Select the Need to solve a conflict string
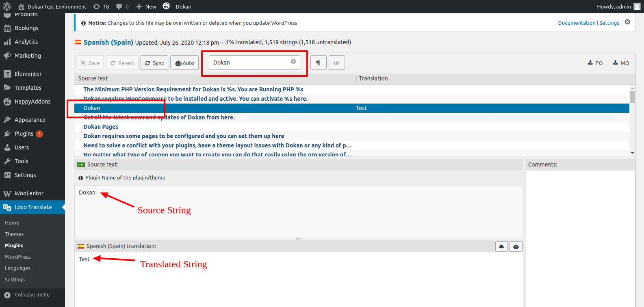Screen dimensions: 644x307 (x=352, y=145)
